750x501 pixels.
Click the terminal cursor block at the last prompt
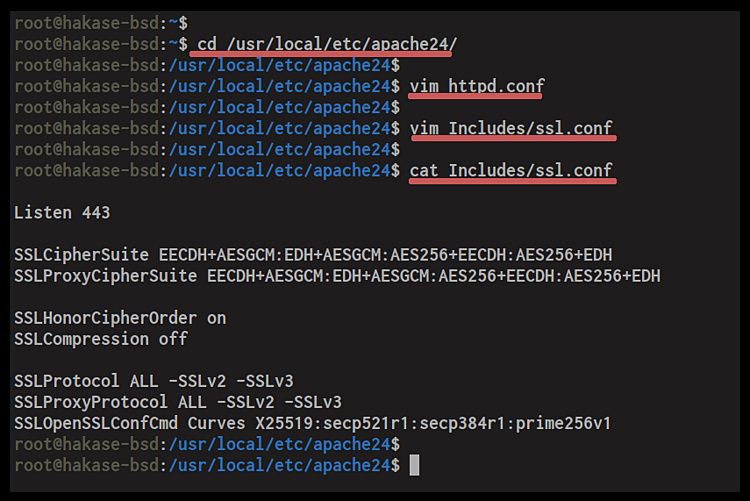pyautogui.click(x=414, y=465)
